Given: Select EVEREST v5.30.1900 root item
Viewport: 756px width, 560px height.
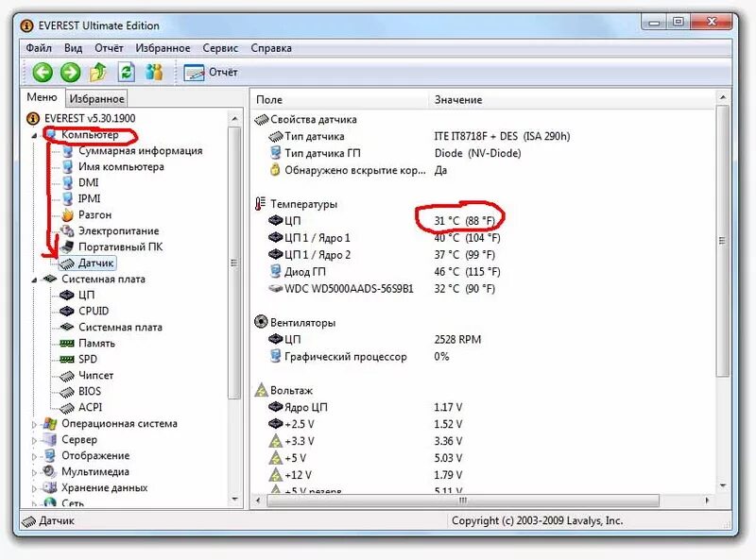Looking at the screenshot, I should pyautogui.click(x=90, y=118).
